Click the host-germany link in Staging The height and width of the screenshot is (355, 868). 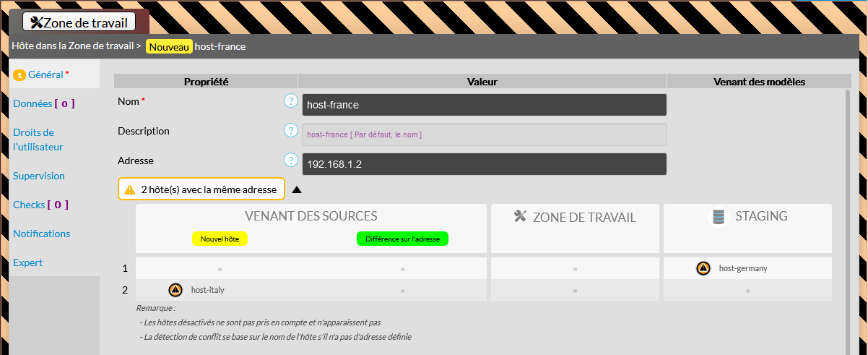743,268
